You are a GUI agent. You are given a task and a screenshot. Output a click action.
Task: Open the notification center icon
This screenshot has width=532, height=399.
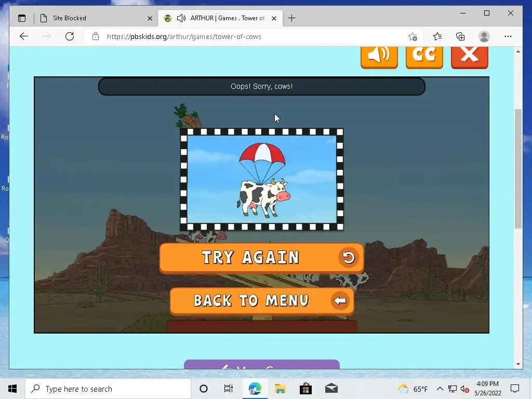[515, 389]
